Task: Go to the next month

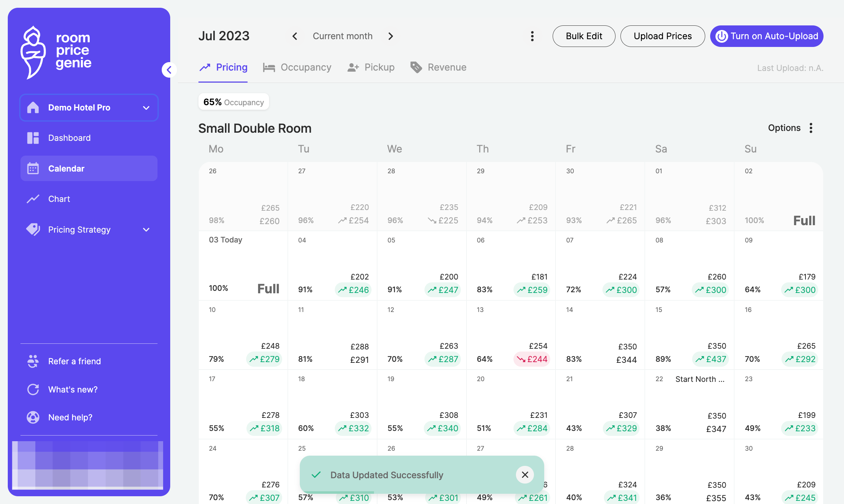Action: (391, 36)
